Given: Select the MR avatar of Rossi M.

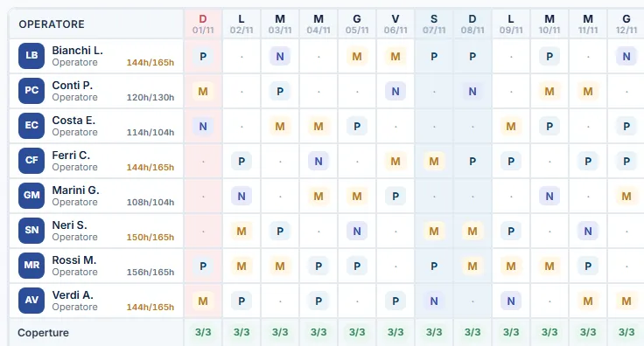Looking at the screenshot, I should pyautogui.click(x=31, y=266).
